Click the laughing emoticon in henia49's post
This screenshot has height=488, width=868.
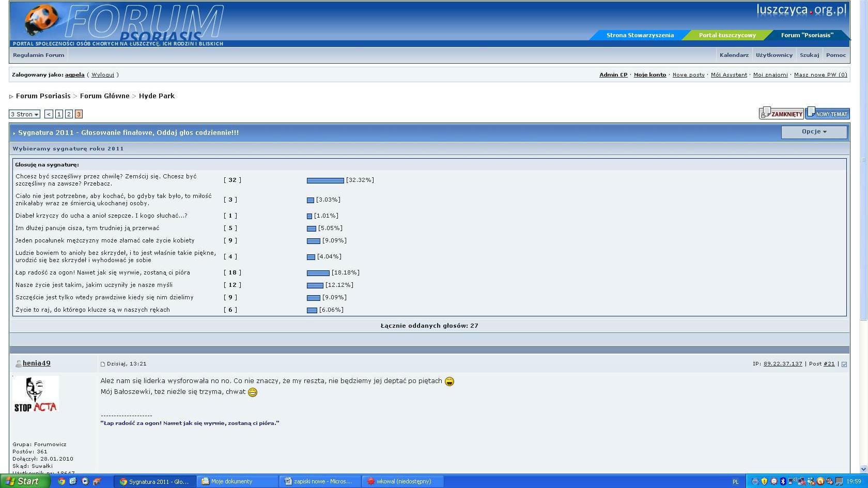coord(450,382)
